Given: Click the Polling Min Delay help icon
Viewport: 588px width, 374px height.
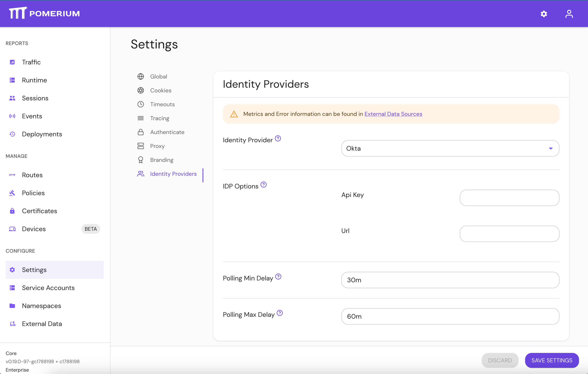Looking at the screenshot, I should 278,277.
